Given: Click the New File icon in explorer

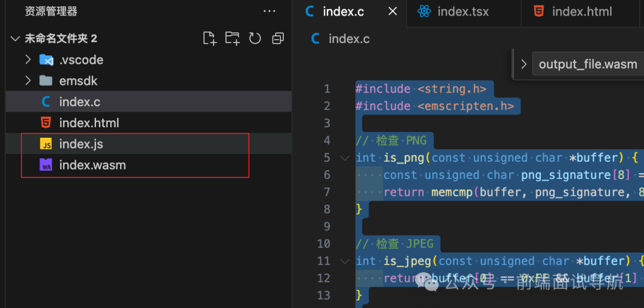Looking at the screenshot, I should click(209, 39).
